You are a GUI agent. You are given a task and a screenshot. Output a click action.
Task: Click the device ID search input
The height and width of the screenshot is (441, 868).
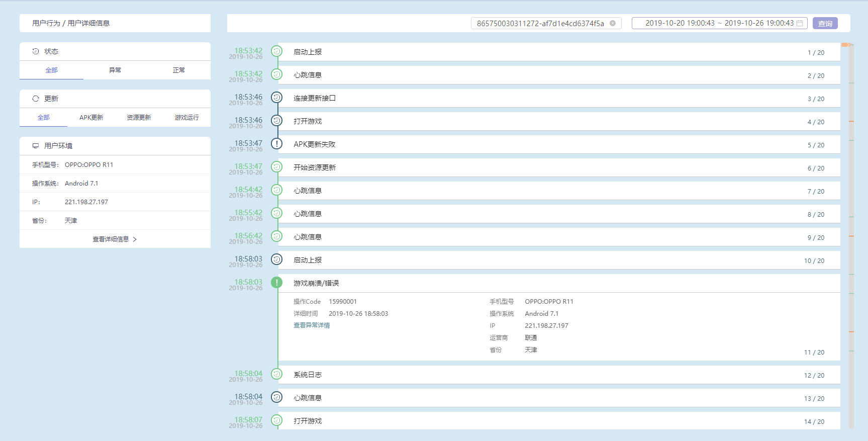pos(546,23)
